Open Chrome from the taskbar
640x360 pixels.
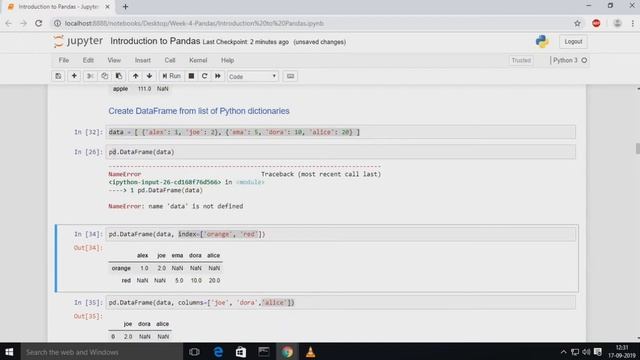(287, 352)
